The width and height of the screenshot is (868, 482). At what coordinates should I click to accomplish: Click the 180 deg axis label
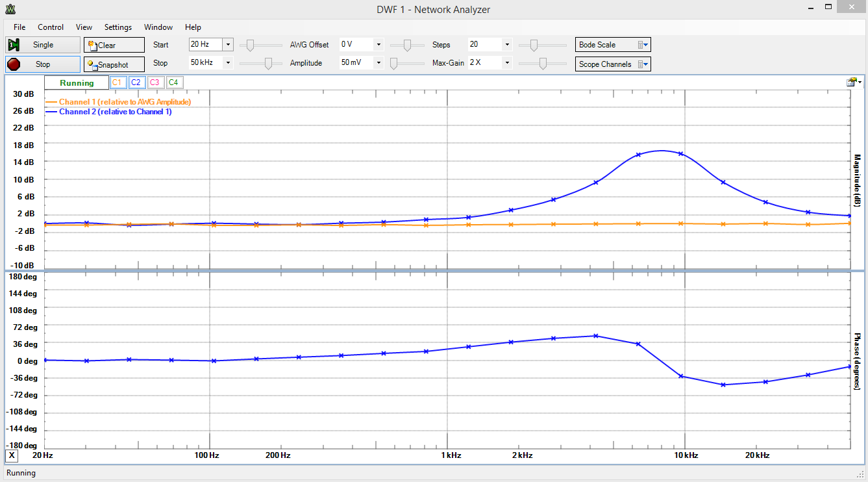click(23, 276)
